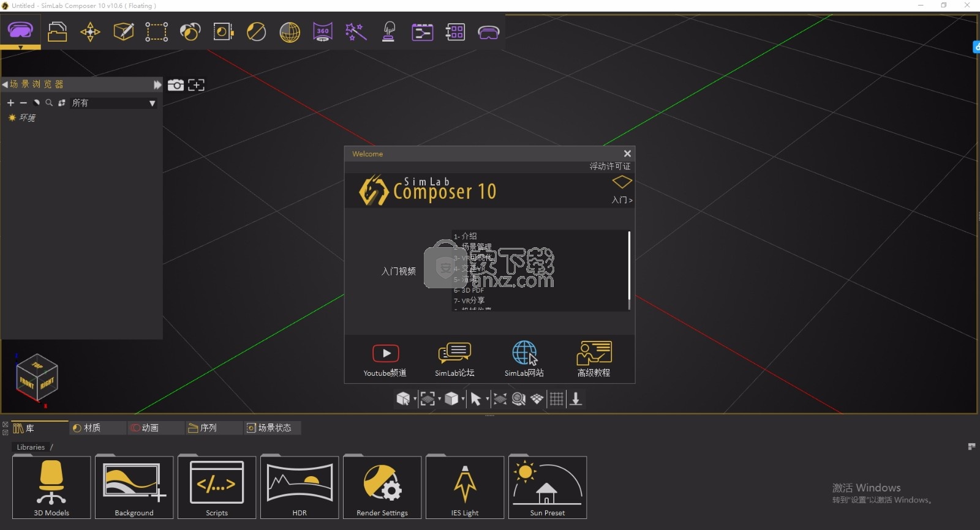Switch to the 材质 materials tab
The height and width of the screenshot is (530, 980).
coord(98,428)
